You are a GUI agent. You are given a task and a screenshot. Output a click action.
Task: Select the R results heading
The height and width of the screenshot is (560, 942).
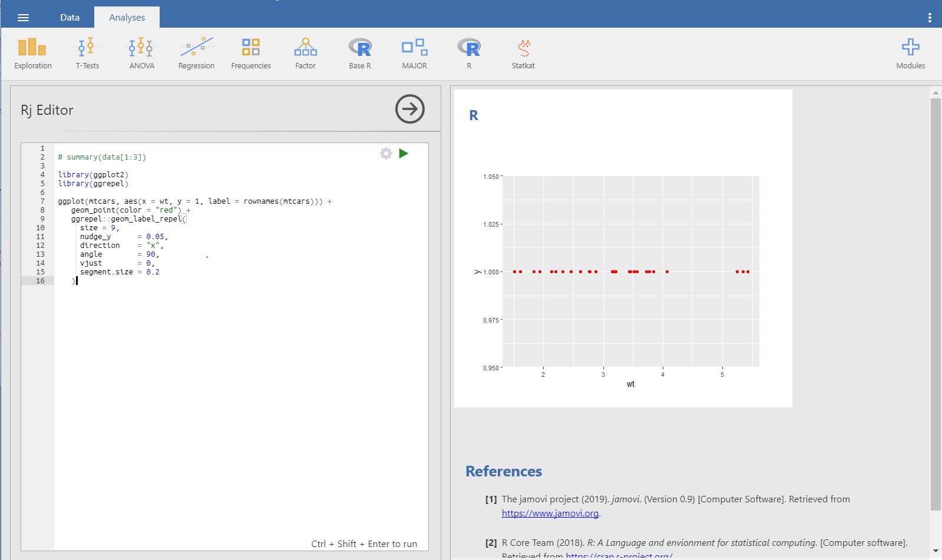pyautogui.click(x=474, y=115)
